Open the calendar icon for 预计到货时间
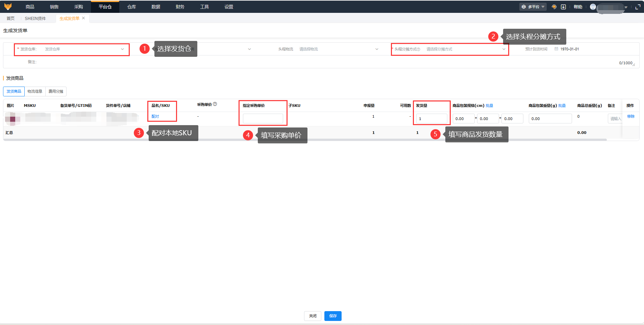The height and width of the screenshot is (325, 644). (556, 49)
